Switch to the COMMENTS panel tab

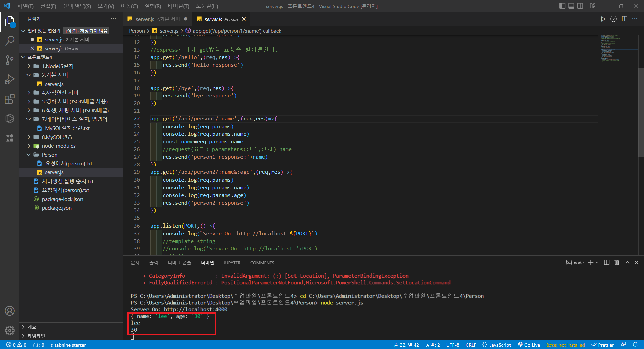[262, 263]
